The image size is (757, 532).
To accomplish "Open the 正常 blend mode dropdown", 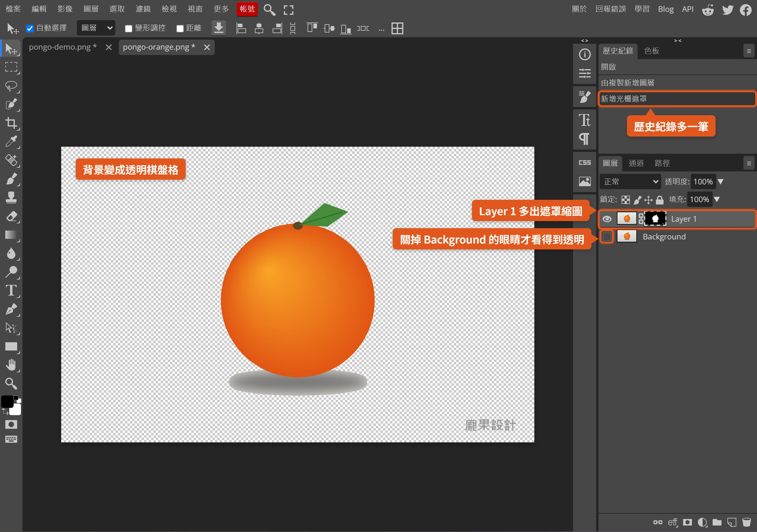I will click(x=630, y=181).
